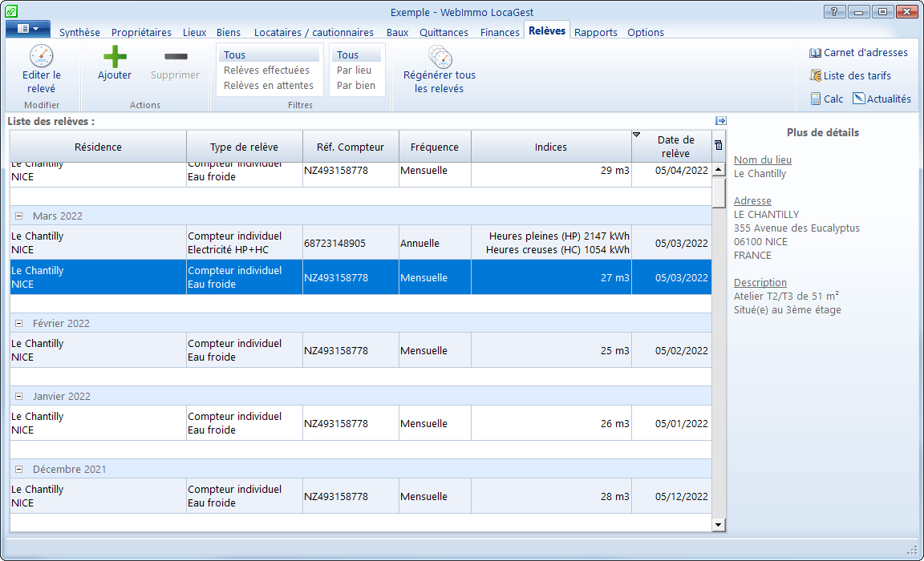
Task: Click the green plus Ajouter icon
Action: [x=115, y=56]
